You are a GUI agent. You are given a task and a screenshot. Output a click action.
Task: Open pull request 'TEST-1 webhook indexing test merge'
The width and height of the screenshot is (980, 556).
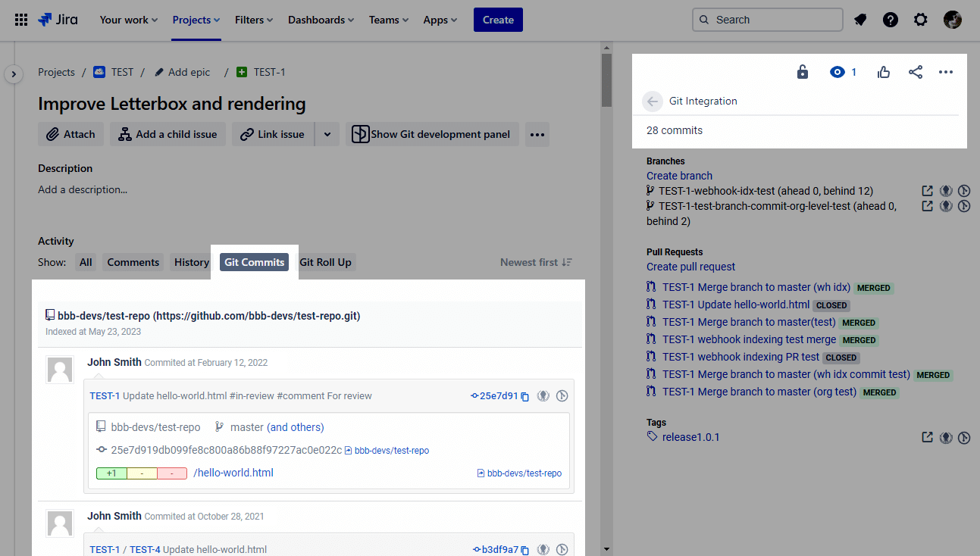749,339
